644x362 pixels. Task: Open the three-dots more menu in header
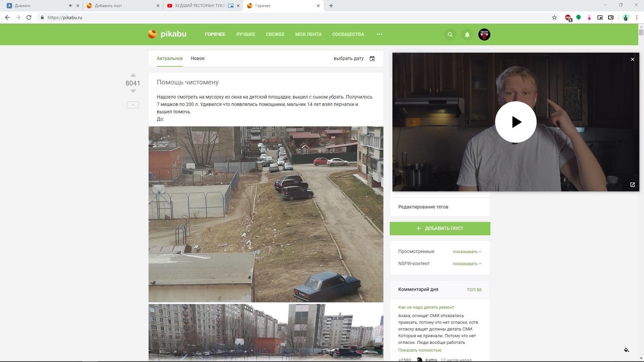[380, 34]
